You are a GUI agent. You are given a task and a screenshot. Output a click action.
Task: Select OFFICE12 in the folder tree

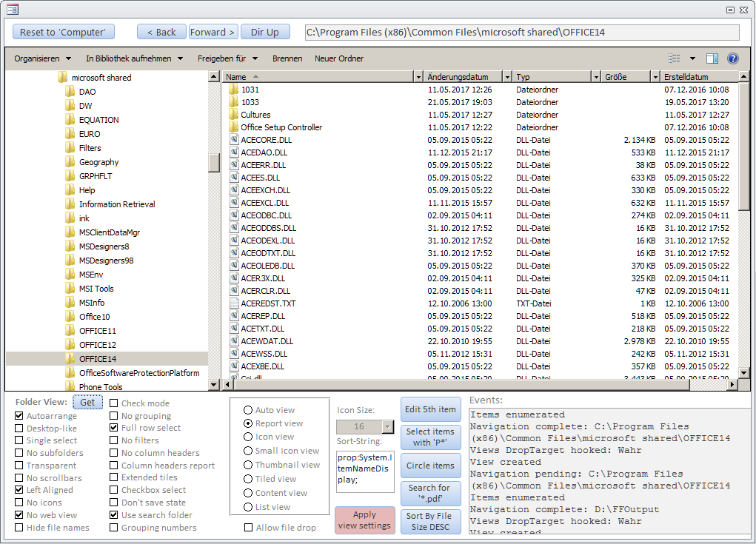[98, 344]
